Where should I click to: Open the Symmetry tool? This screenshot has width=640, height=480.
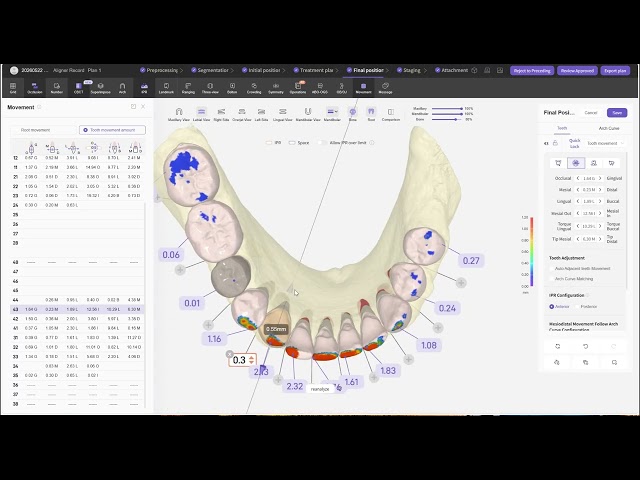pyautogui.click(x=276, y=87)
